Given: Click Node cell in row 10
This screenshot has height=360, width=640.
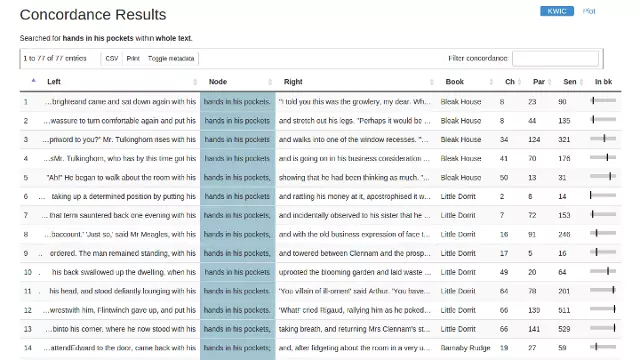Looking at the screenshot, I should tap(237, 272).
